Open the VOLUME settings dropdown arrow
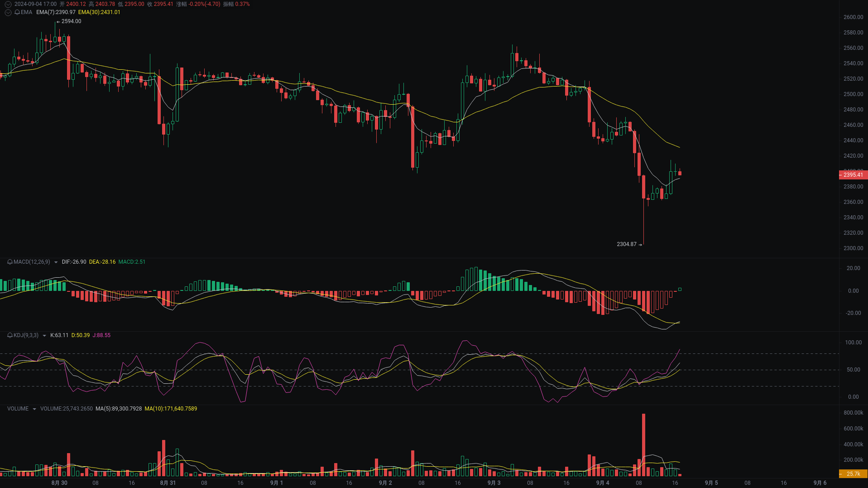This screenshot has width=868, height=488. (x=35, y=409)
